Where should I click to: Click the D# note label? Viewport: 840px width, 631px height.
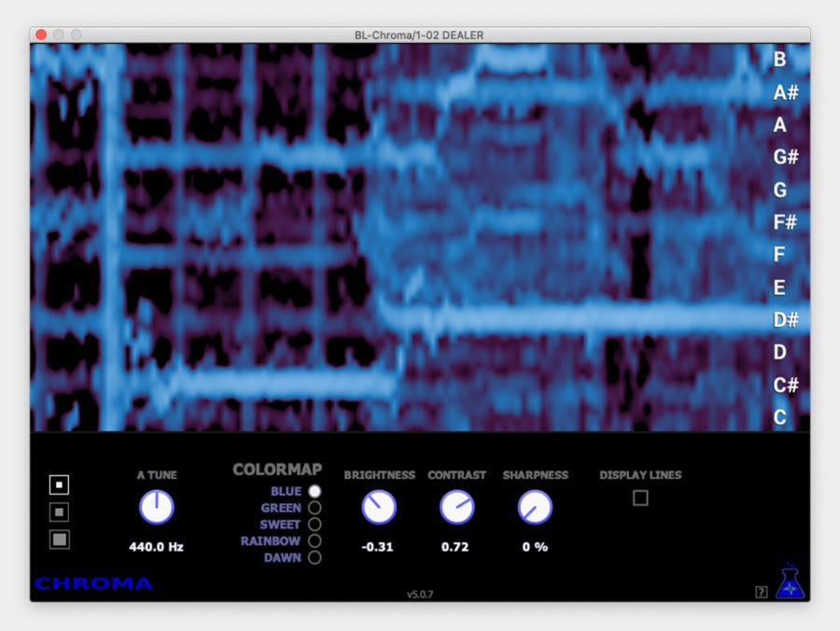click(x=783, y=321)
